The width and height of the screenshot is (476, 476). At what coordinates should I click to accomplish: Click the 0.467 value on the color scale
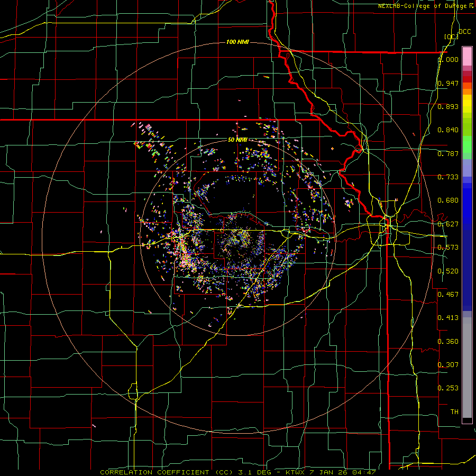pos(448,294)
